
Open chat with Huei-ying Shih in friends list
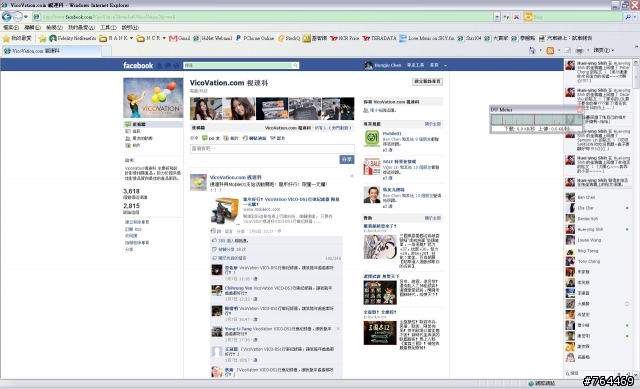[596, 229]
